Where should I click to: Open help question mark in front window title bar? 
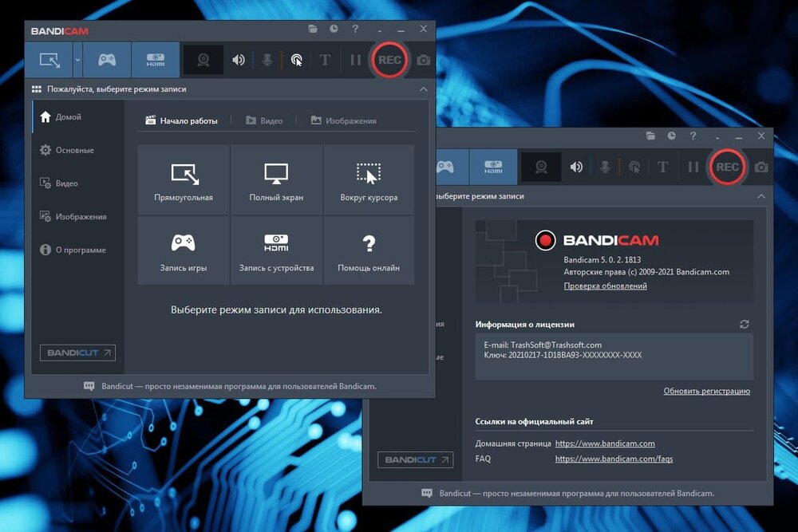click(355, 29)
